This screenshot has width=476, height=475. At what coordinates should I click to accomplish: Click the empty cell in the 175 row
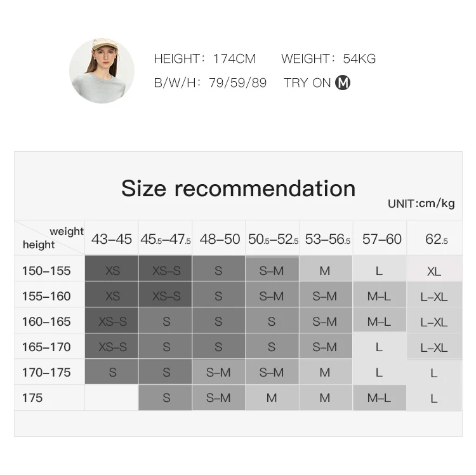click(x=112, y=398)
